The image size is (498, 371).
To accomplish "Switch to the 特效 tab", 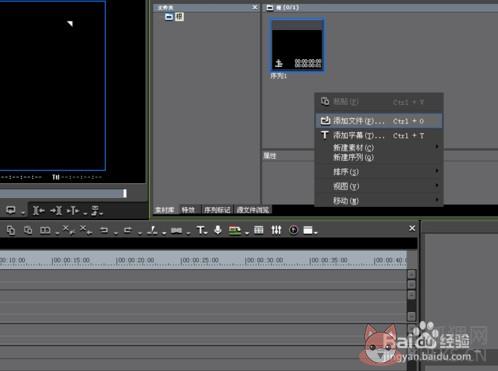I will pyautogui.click(x=188, y=210).
